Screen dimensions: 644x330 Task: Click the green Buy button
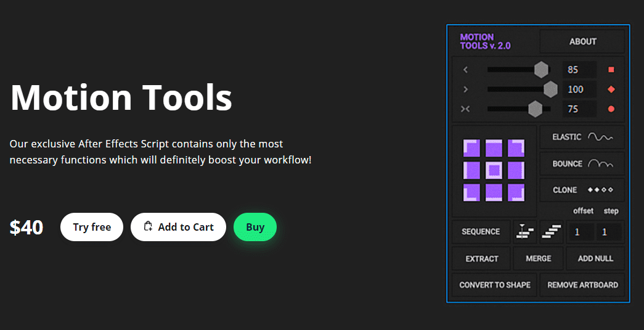[255, 227]
